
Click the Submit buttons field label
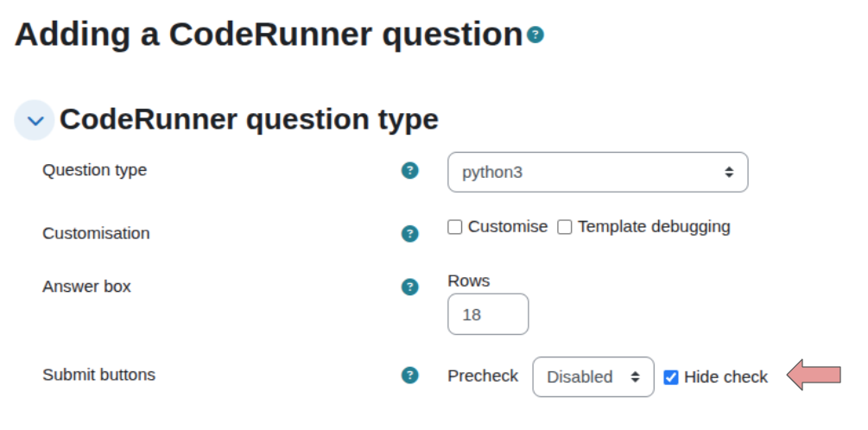tap(98, 375)
